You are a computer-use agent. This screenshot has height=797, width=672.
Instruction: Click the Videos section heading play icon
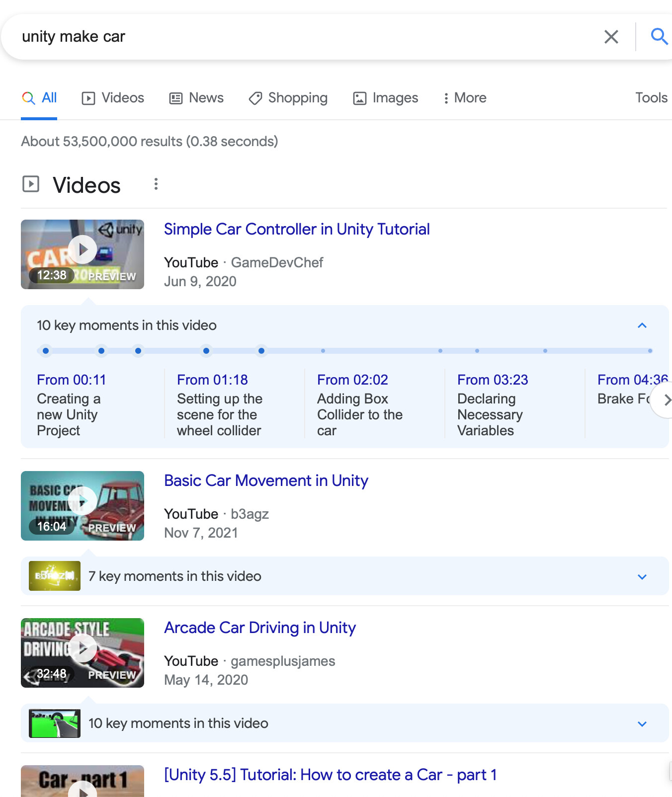tap(31, 184)
